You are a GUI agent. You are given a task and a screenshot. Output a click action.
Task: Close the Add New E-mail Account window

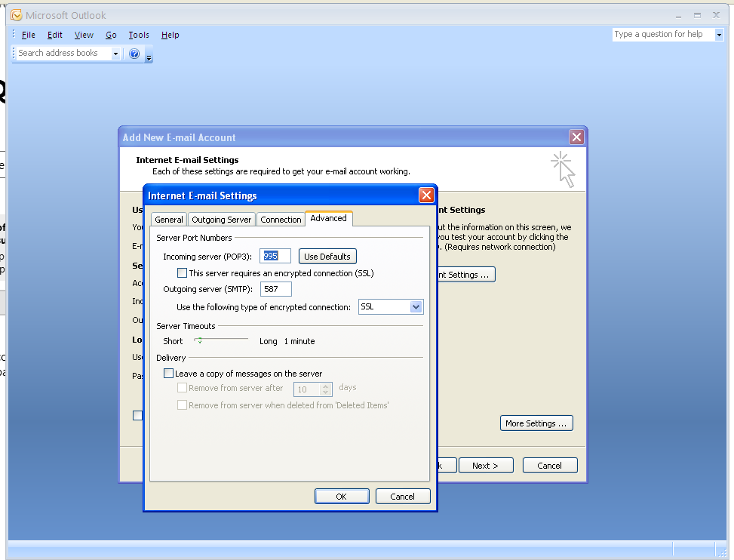click(576, 137)
